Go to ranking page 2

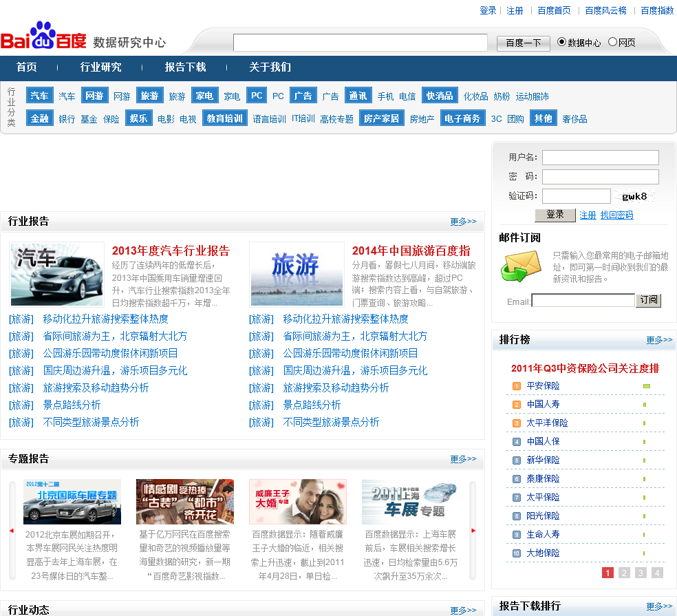coord(624,573)
